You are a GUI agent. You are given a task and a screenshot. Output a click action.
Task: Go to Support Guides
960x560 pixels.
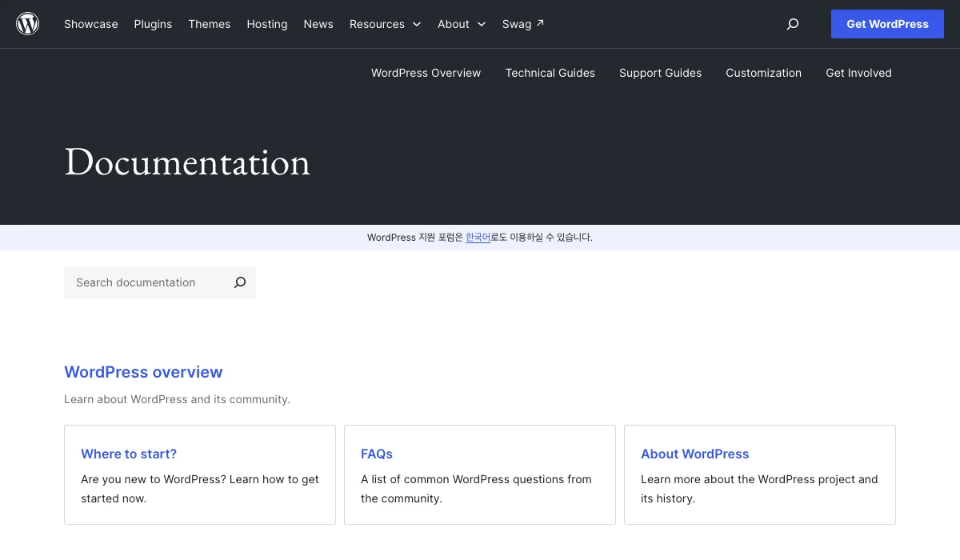coord(661,73)
